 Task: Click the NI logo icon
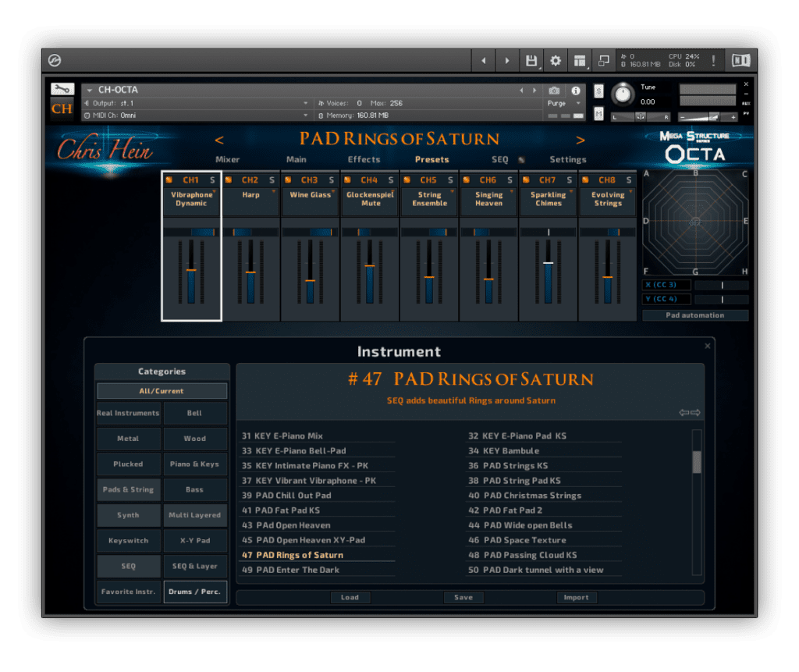click(741, 61)
